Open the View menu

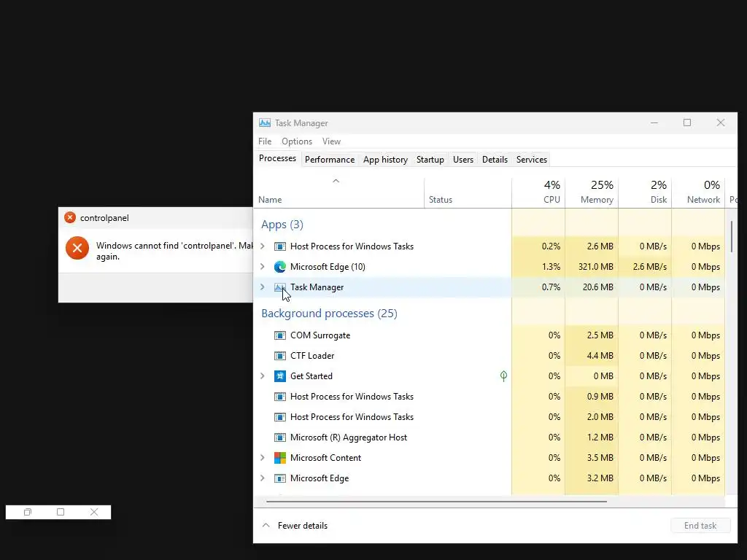[x=331, y=141]
